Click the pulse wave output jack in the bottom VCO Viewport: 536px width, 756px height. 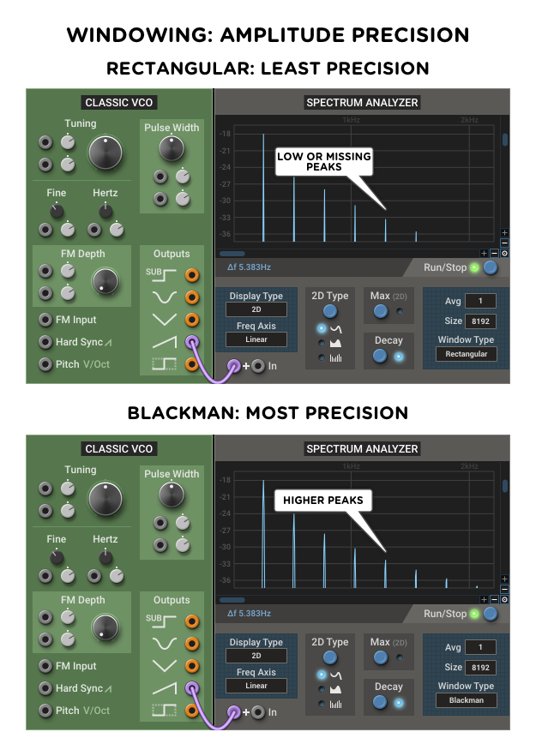191,711
